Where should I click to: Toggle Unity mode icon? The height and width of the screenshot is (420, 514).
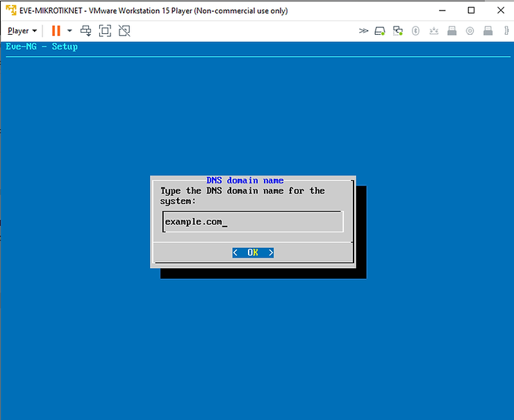pyautogui.click(x=124, y=31)
